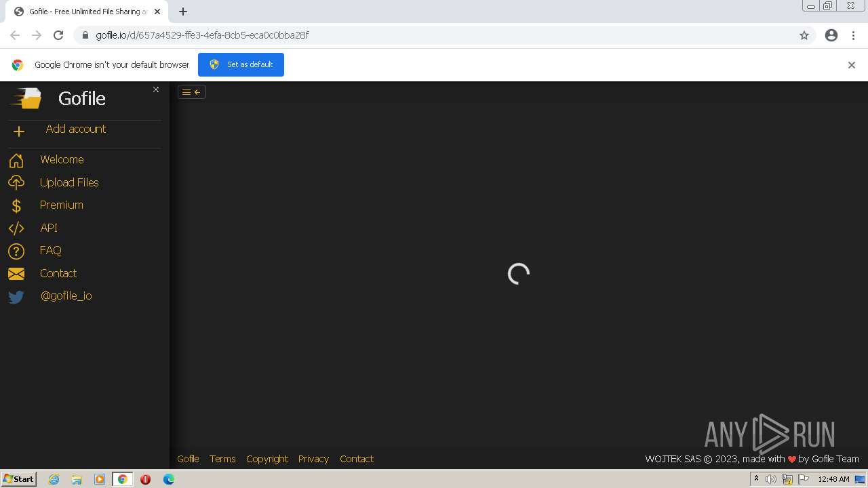Click the Chrome back arrow
Screen dimensions: 868x488
(x=15, y=35)
